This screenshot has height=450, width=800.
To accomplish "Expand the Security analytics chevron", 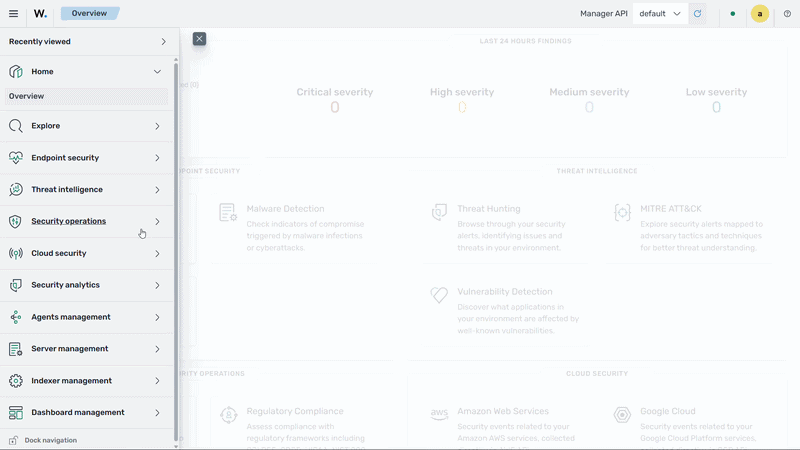I will tap(157, 285).
